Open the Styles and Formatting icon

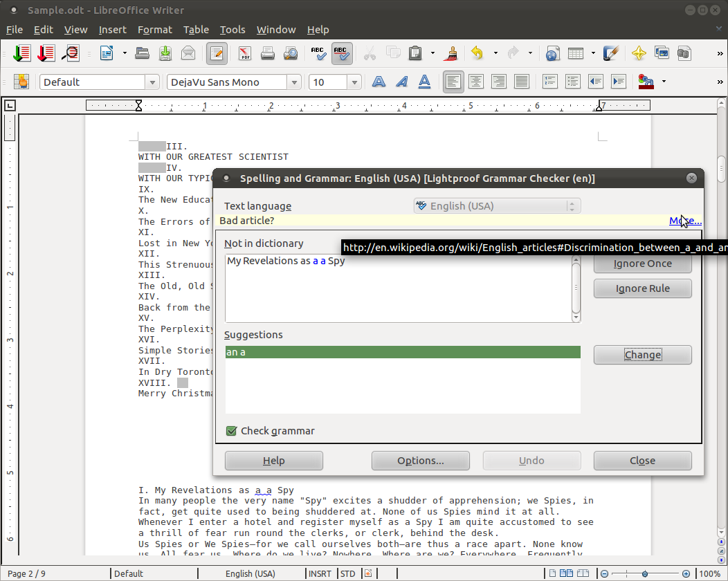coord(21,82)
